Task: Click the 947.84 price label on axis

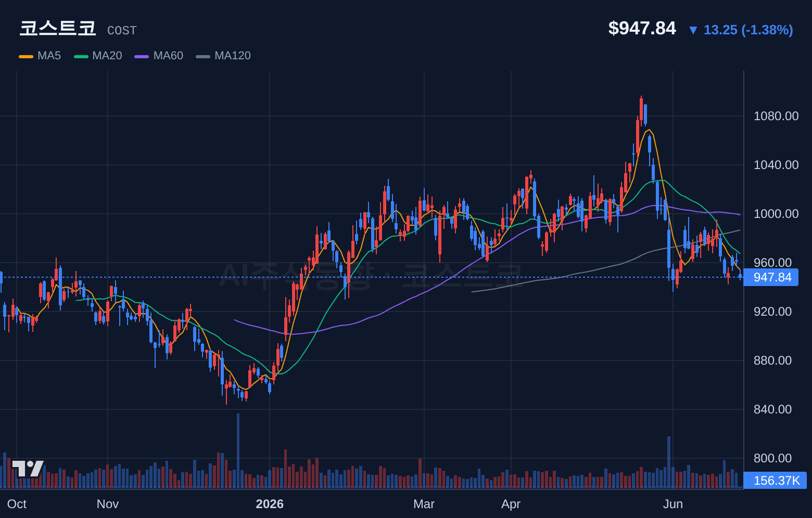Action: coord(771,277)
